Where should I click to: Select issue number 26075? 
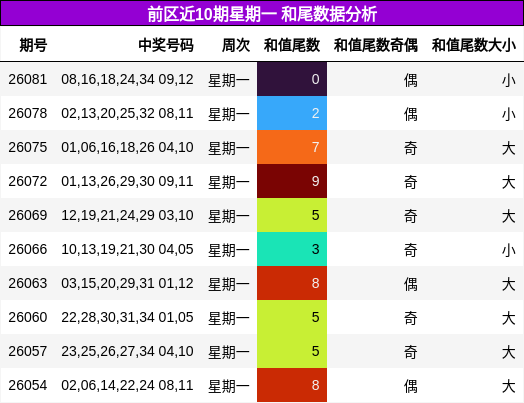(28, 147)
